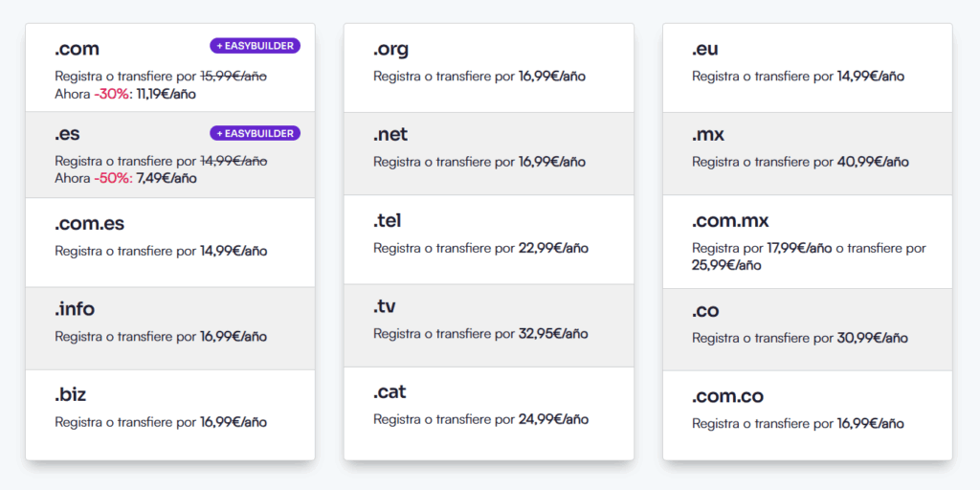980x490 pixels.
Task: Click the EasyBuilder badge on .com
Action: [255, 46]
